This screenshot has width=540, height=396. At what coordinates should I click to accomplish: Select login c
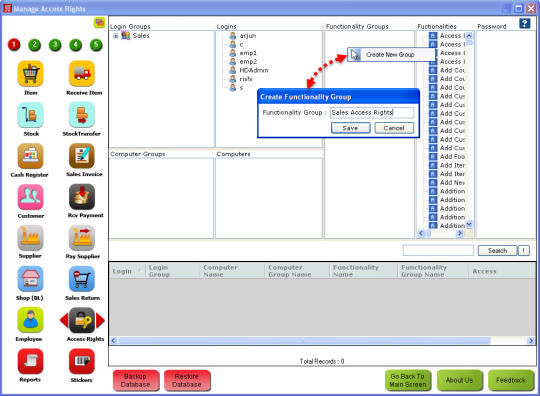[x=241, y=44]
